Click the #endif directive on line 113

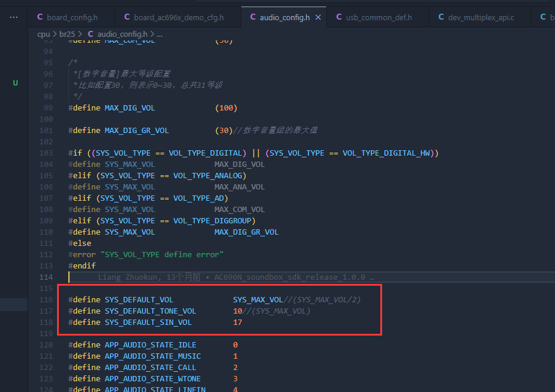pos(82,265)
